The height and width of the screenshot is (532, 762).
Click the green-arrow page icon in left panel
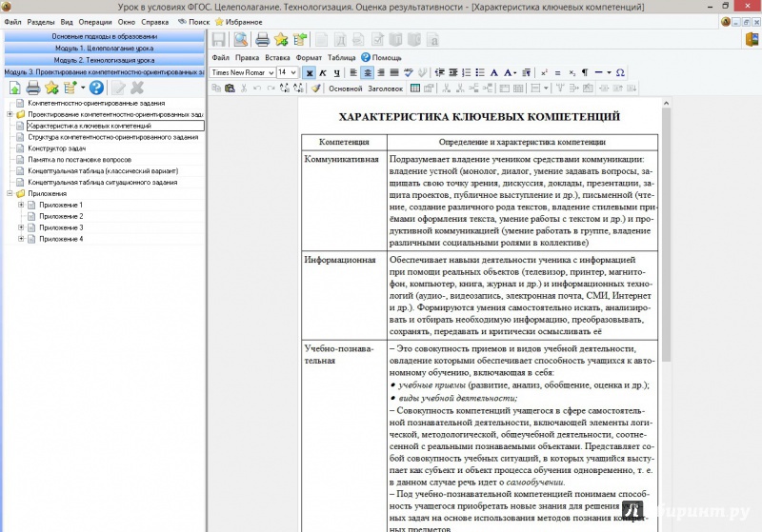(14, 88)
